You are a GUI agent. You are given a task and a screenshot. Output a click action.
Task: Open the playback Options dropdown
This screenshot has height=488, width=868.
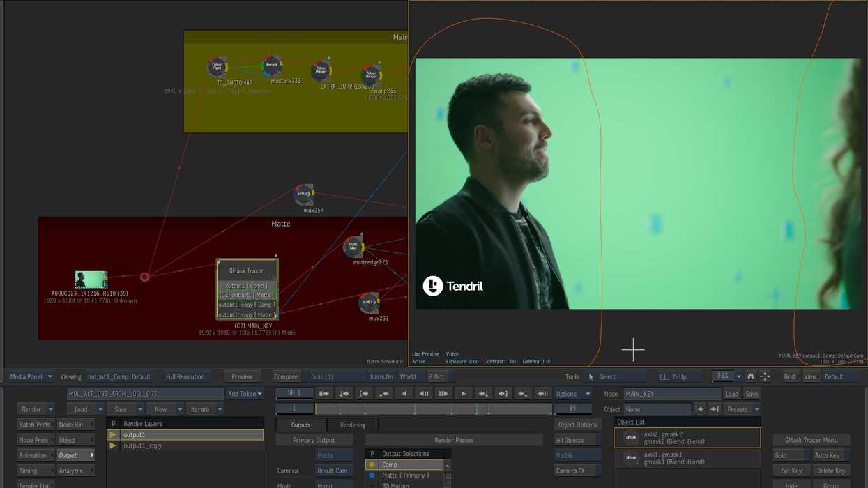coord(572,394)
